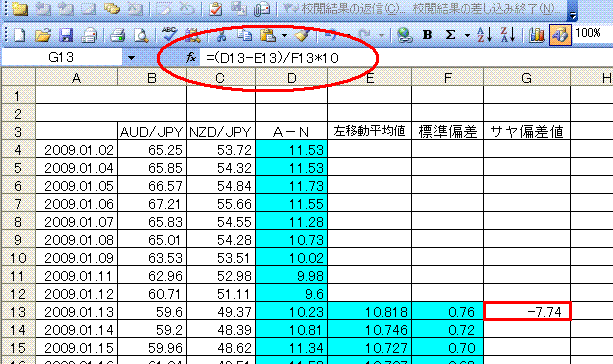Select the date cell 2009.01.15
The height and width of the screenshot is (364, 613).
click(x=77, y=348)
